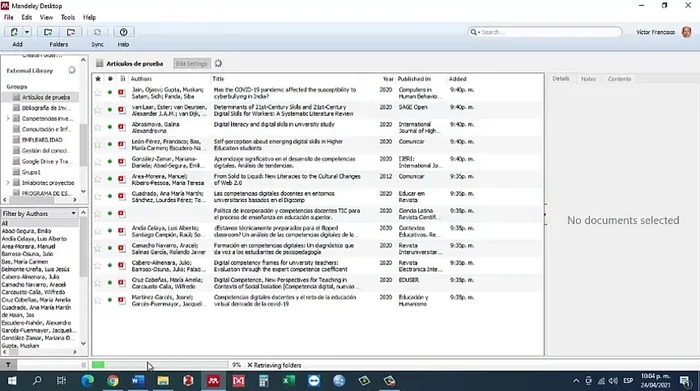
Task: Click the read/unread dot column header
Action: 110,79
